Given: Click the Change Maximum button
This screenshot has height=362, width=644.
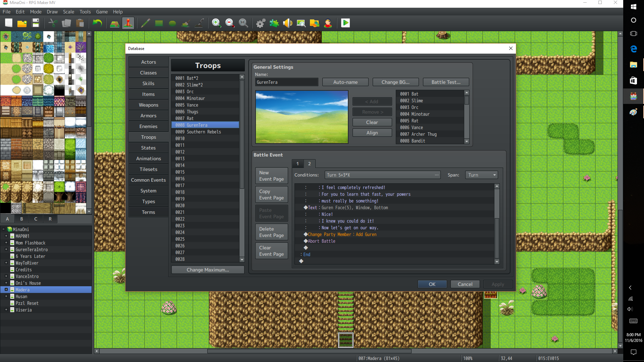Looking at the screenshot, I should 208,270.
